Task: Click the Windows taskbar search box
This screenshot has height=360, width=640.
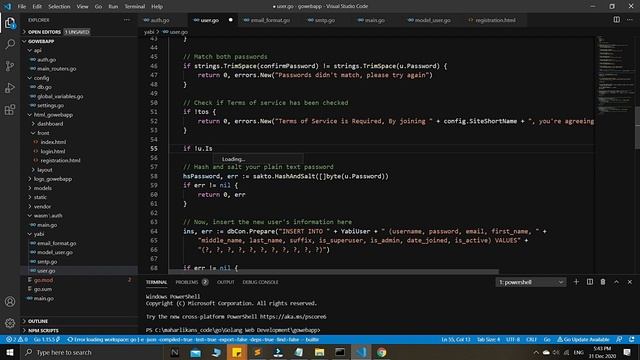Action: (91, 352)
